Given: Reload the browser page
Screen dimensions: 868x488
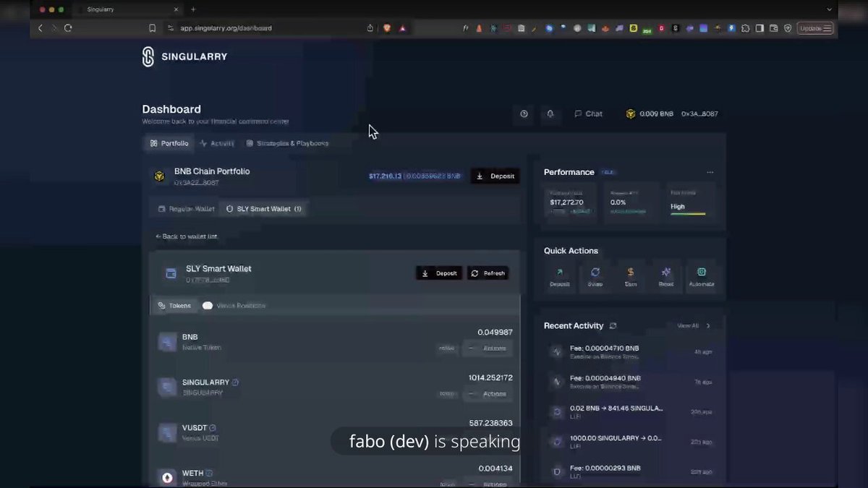Looking at the screenshot, I should click(x=68, y=28).
